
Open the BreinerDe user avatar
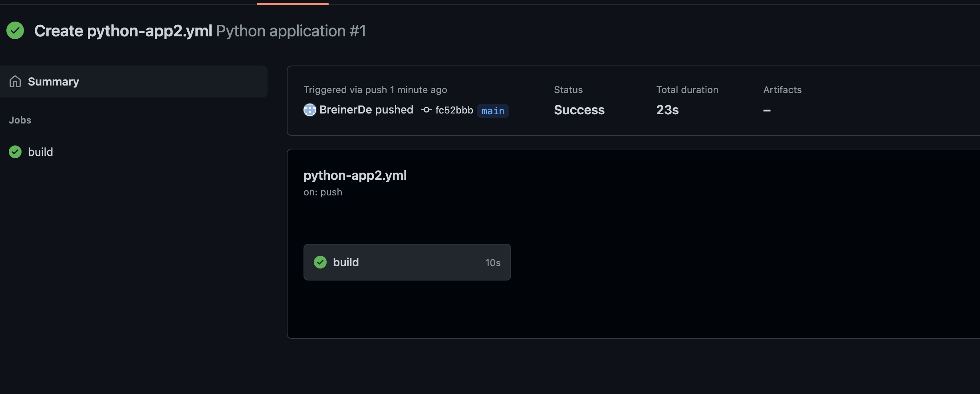[x=309, y=110]
